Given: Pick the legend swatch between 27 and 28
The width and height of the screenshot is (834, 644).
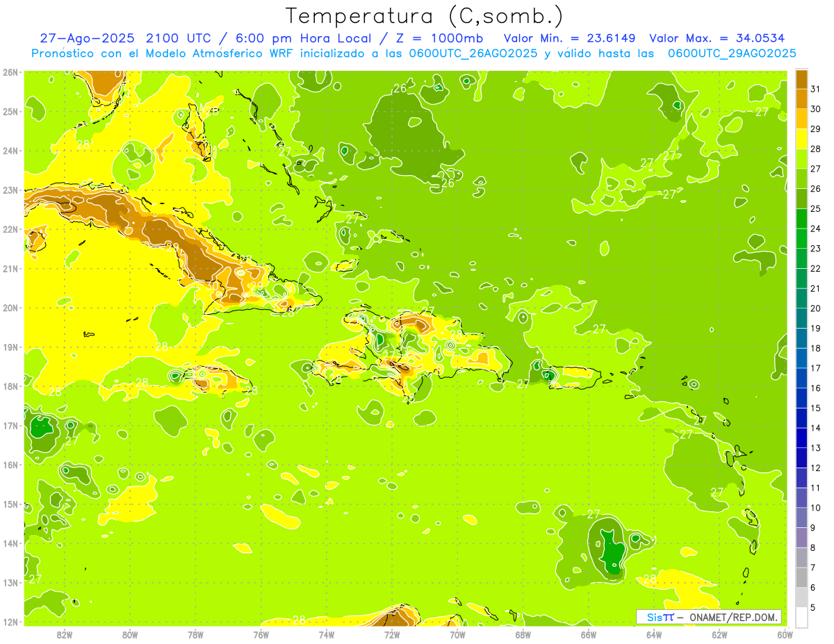Looking at the screenshot, I should pos(801,158).
